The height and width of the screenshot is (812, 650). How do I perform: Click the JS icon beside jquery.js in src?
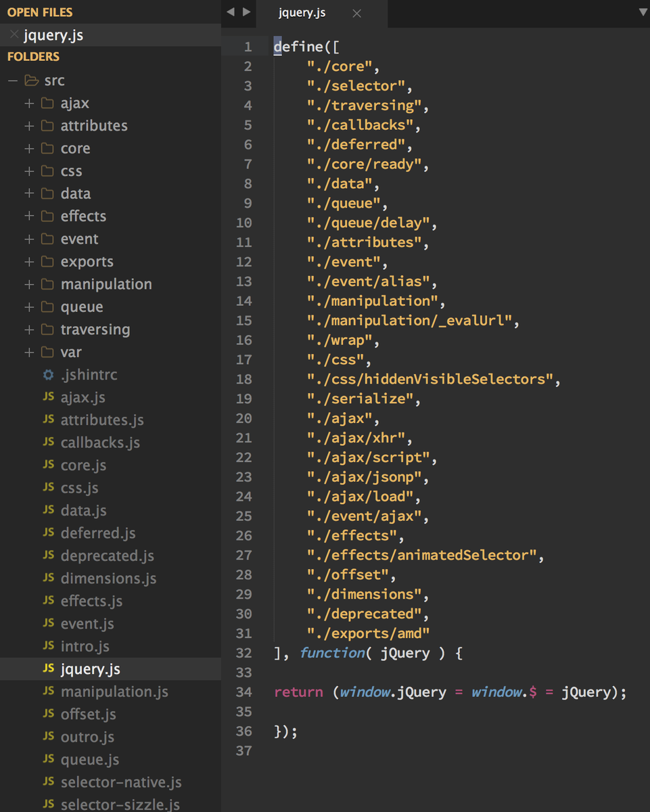(48, 669)
